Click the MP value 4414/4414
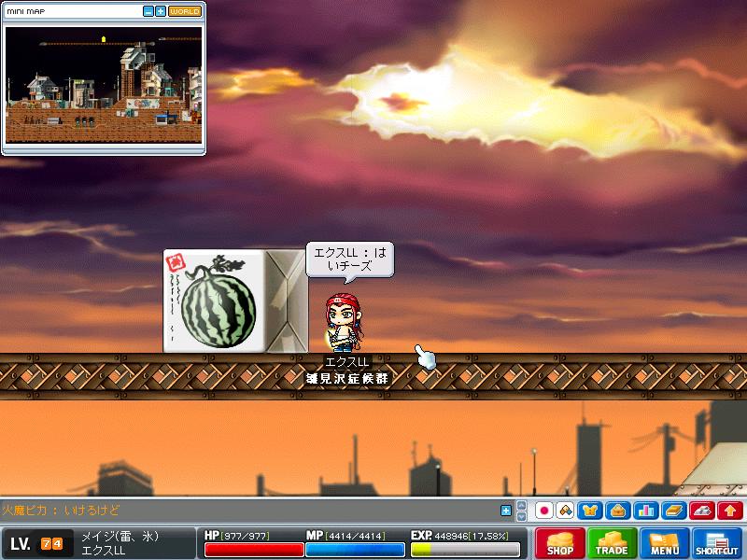 (356, 536)
